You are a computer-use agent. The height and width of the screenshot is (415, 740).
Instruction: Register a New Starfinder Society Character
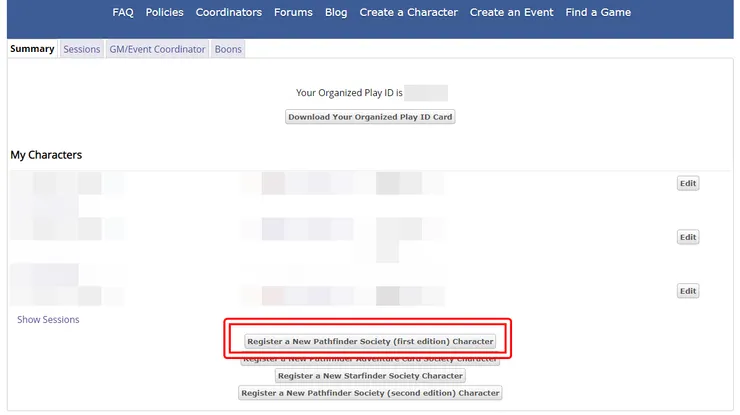pyautogui.click(x=370, y=376)
